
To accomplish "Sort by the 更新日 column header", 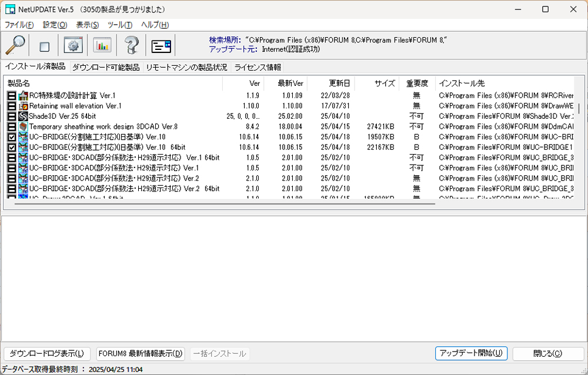I will coord(330,83).
